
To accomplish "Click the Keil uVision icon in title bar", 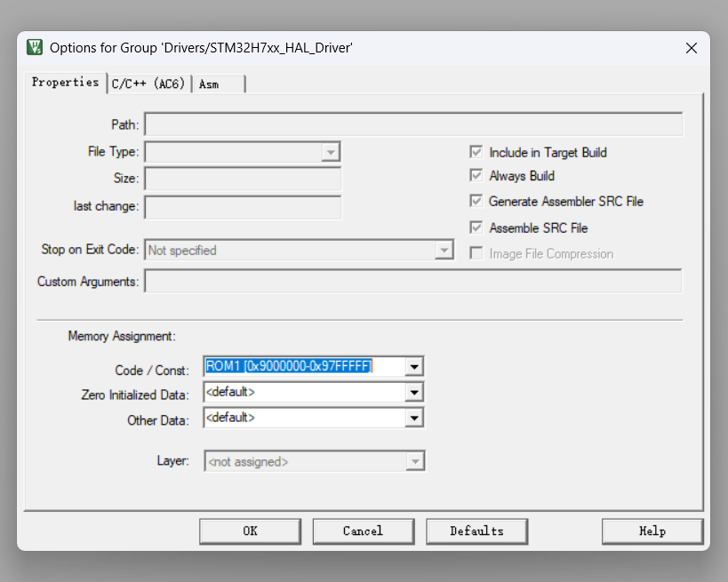I will tap(35, 47).
